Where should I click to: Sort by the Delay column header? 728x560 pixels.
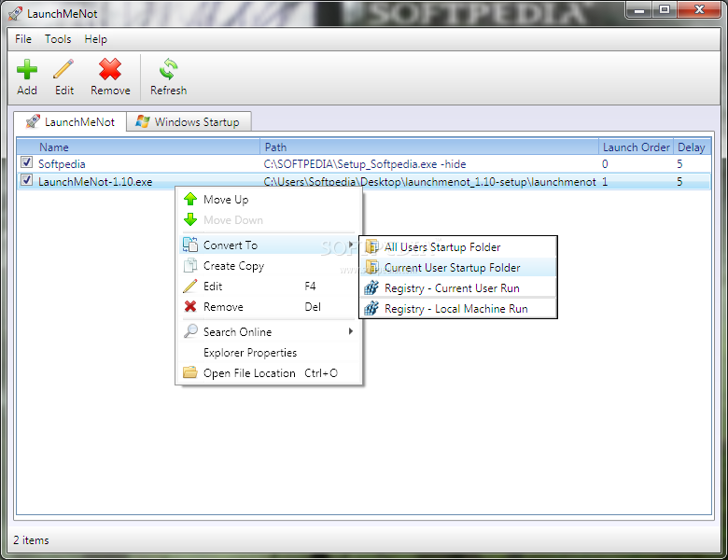point(692,147)
